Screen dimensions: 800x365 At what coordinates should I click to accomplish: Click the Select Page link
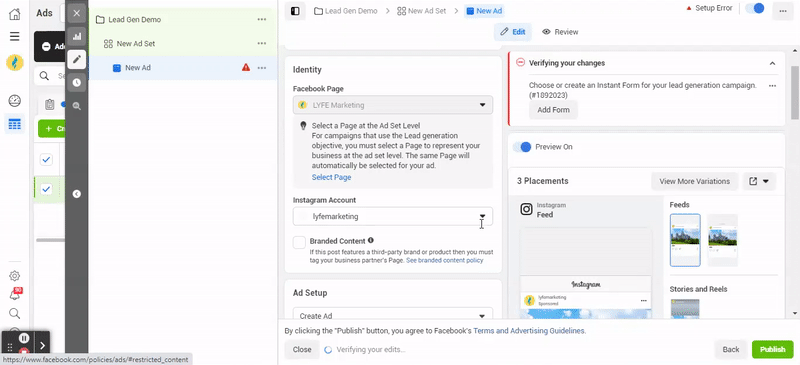click(331, 178)
